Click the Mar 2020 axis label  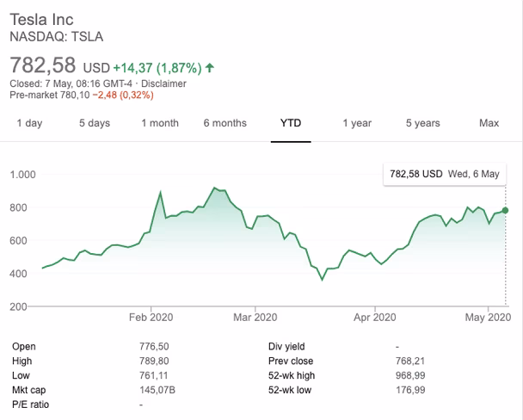pyautogui.click(x=255, y=317)
